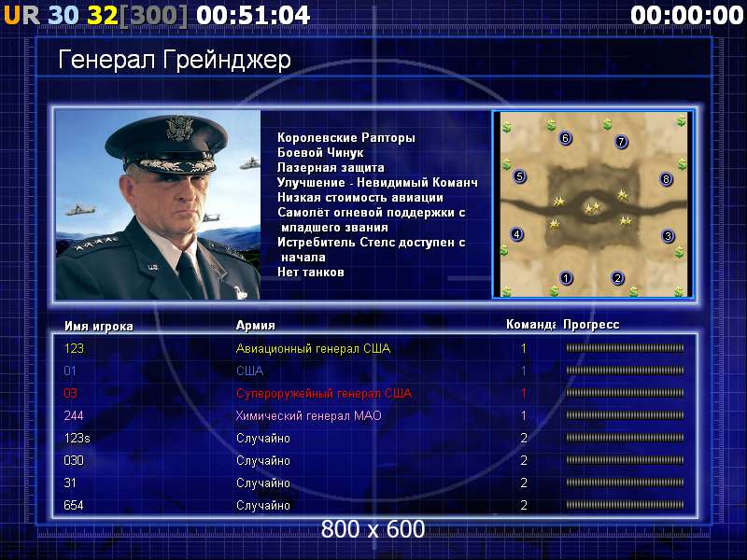Select player name '123' in yellow

point(74,348)
